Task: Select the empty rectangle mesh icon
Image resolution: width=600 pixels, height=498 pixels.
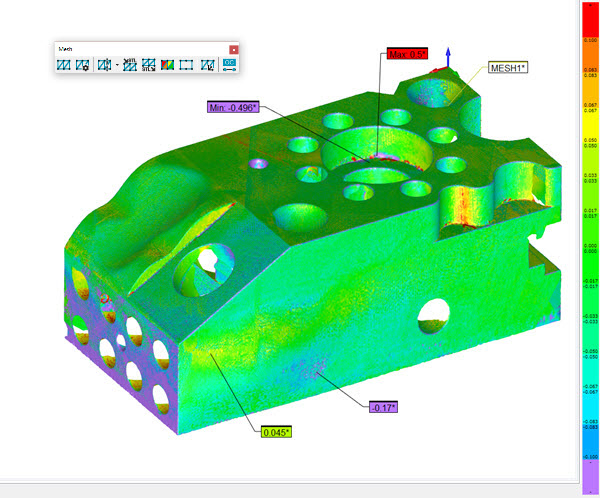Action: point(186,65)
